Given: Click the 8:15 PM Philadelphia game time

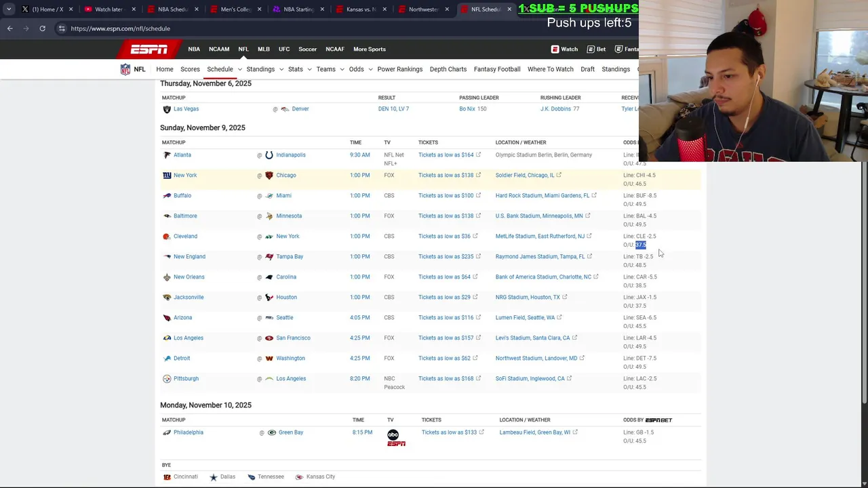Looking at the screenshot, I should [362, 432].
